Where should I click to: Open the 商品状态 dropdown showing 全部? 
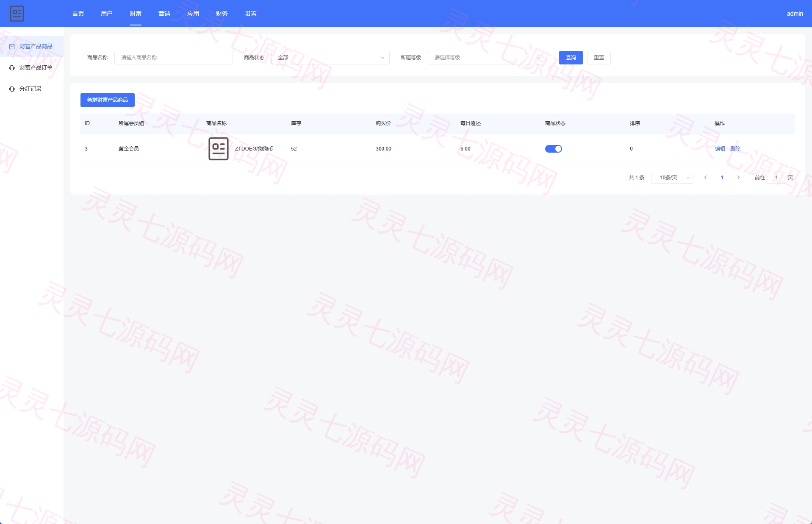coord(330,58)
